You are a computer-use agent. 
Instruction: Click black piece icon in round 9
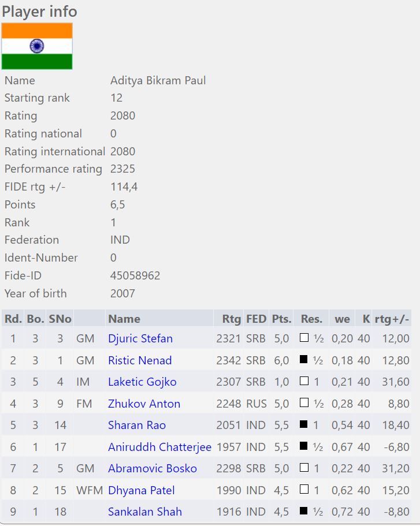pyautogui.click(x=304, y=512)
